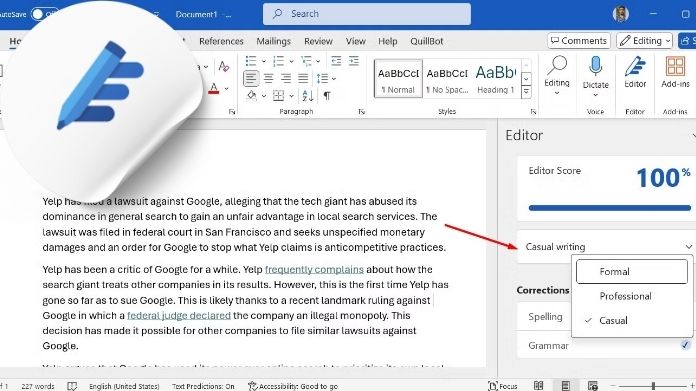The width and height of the screenshot is (696, 391).
Task: Sort the selected text alphabetically
Action: click(x=307, y=95)
